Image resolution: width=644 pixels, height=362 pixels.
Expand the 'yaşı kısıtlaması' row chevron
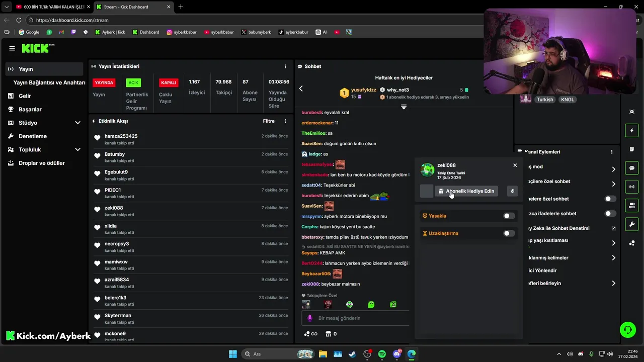(x=613, y=243)
